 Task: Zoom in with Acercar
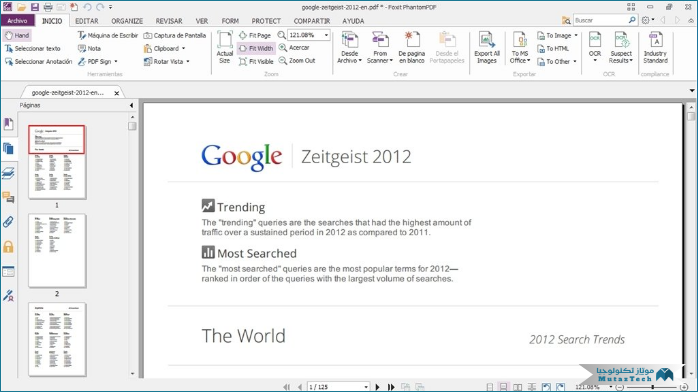pyautogui.click(x=294, y=48)
